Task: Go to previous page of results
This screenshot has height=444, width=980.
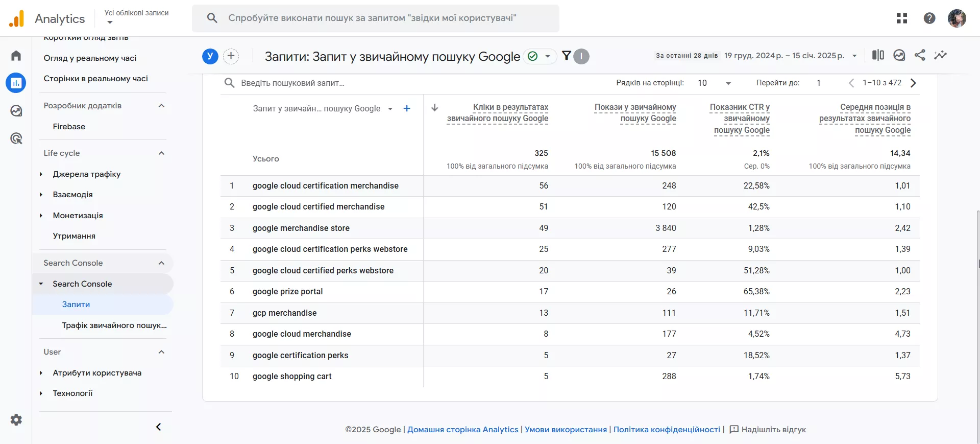Action: pyautogui.click(x=851, y=83)
